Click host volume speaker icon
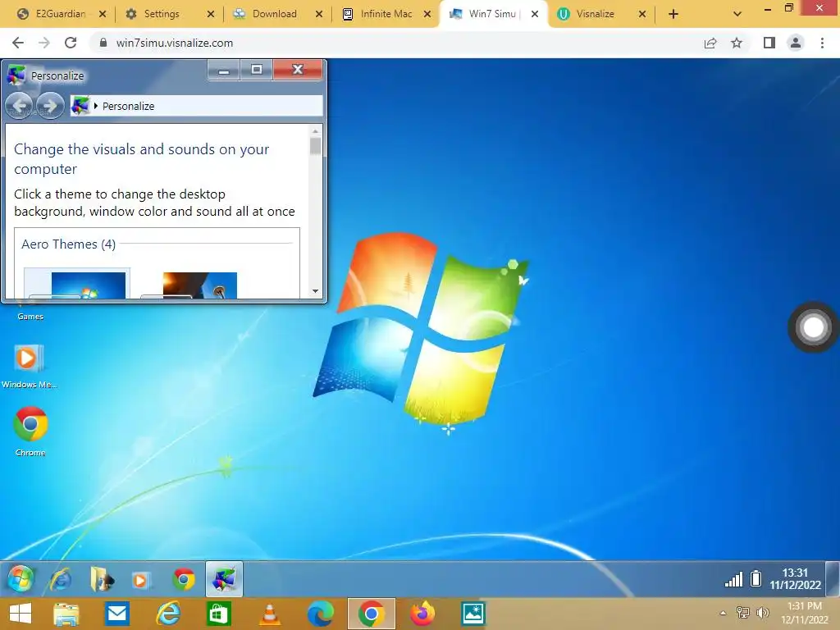This screenshot has width=840, height=630. click(x=762, y=612)
